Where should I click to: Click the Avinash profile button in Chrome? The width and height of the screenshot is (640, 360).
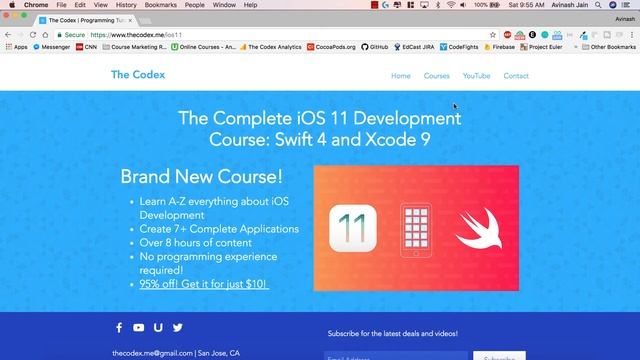tap(625, 19)
